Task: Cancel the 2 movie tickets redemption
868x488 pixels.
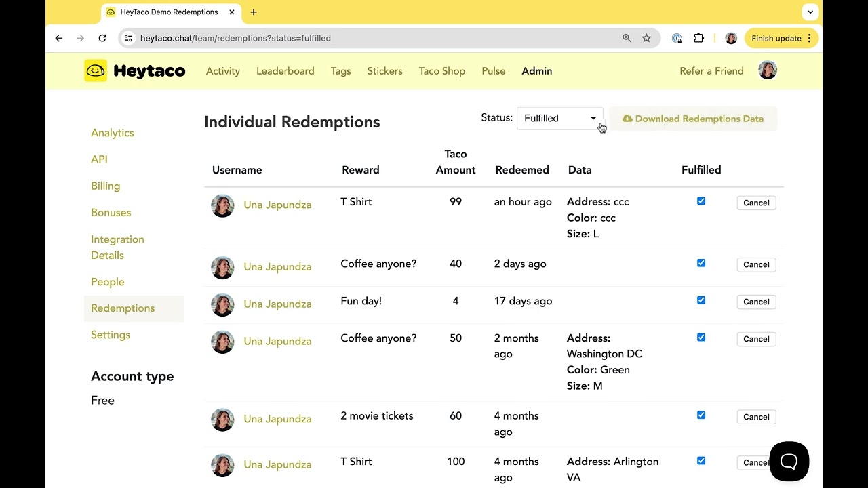Action: pos(756,417)
